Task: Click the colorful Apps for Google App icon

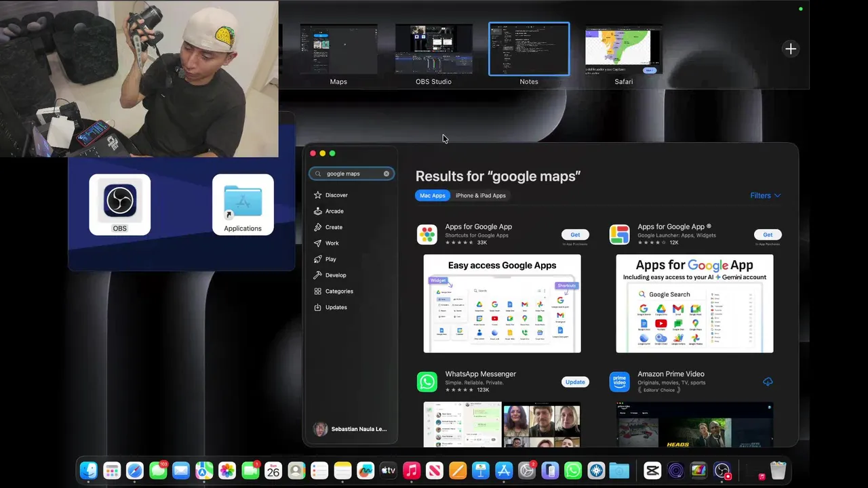Action: 427,235
